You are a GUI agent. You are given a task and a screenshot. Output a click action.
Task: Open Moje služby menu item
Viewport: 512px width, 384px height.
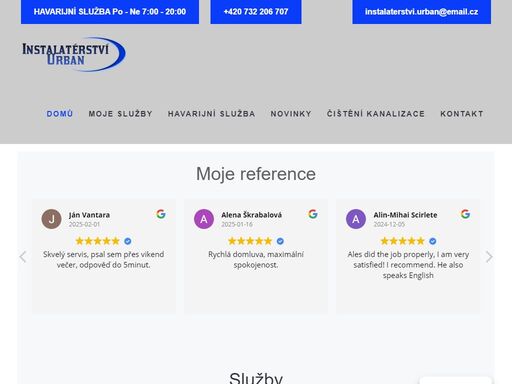click(120, 114)
